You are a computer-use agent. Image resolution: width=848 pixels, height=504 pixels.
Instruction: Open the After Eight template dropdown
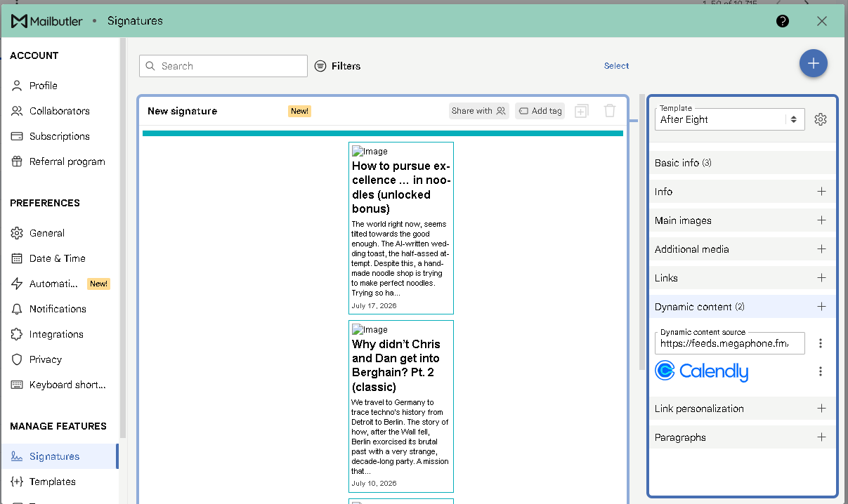point(729,119)
